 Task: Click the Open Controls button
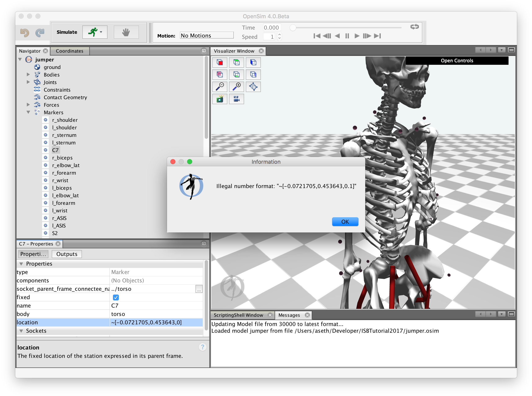pos(457,60)
